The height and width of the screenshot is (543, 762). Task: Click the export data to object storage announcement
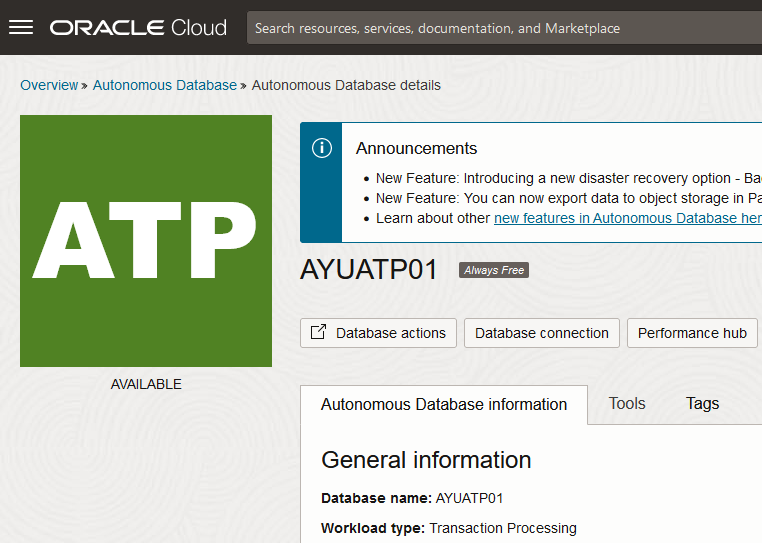tap(569, 198)
